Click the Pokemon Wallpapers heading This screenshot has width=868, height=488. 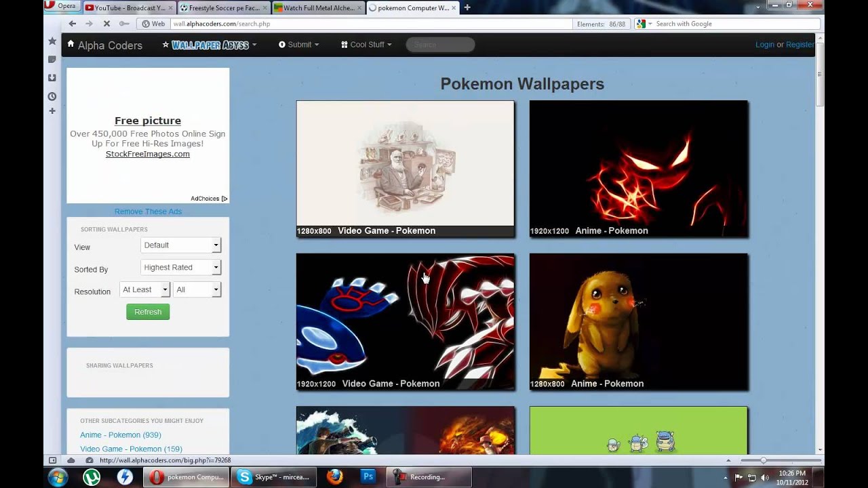(522, 84)
